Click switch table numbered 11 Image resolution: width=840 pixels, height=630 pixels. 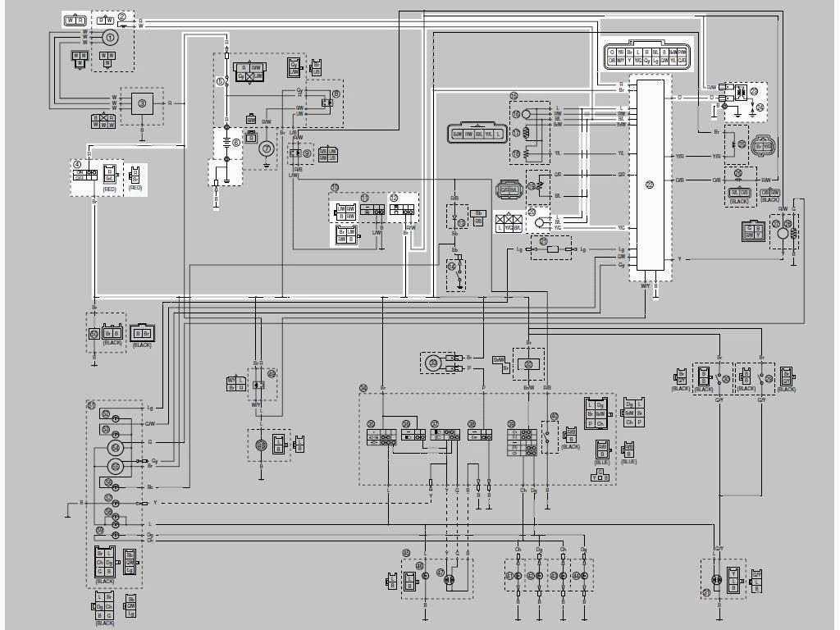[x=372, y=209]
